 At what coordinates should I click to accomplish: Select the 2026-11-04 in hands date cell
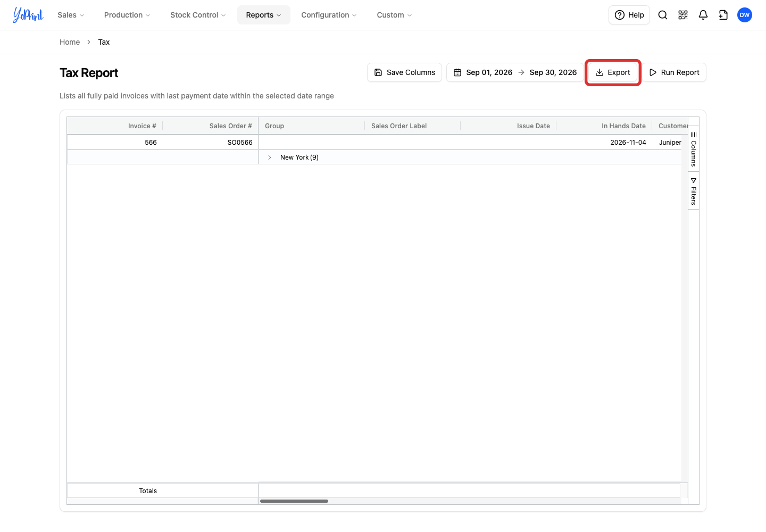pyautogui.click(x=604, y=143)
